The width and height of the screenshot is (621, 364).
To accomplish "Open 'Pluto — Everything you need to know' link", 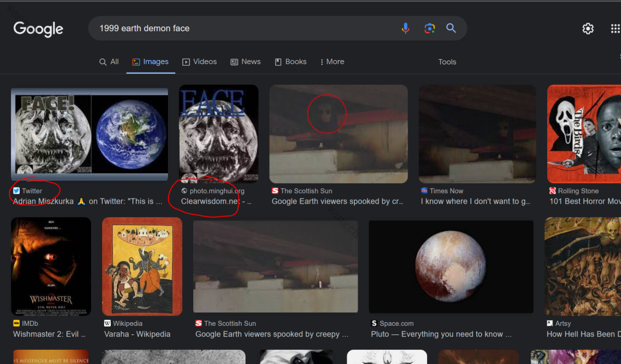I will (x=441, y=334).
